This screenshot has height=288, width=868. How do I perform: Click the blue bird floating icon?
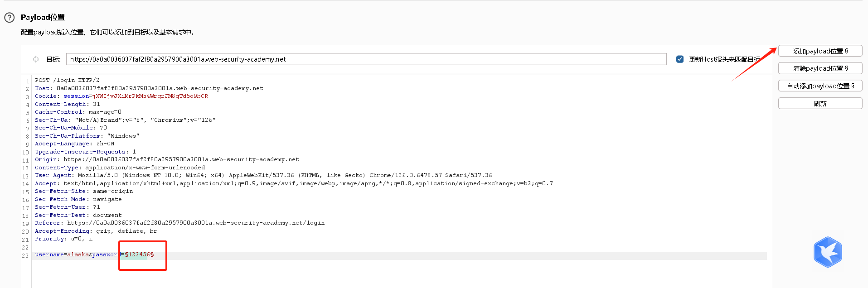pos(828,252)
